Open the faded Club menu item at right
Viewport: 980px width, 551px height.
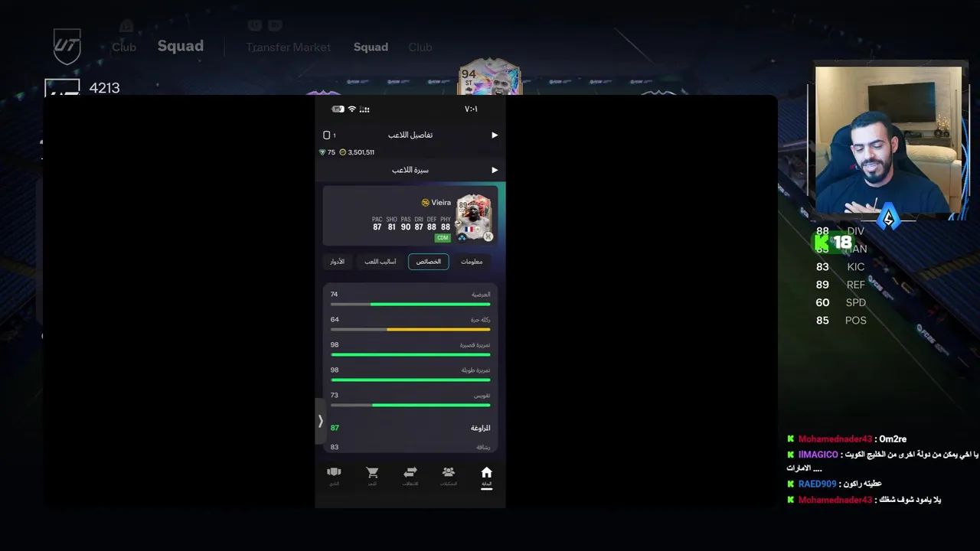coord(420,47)
